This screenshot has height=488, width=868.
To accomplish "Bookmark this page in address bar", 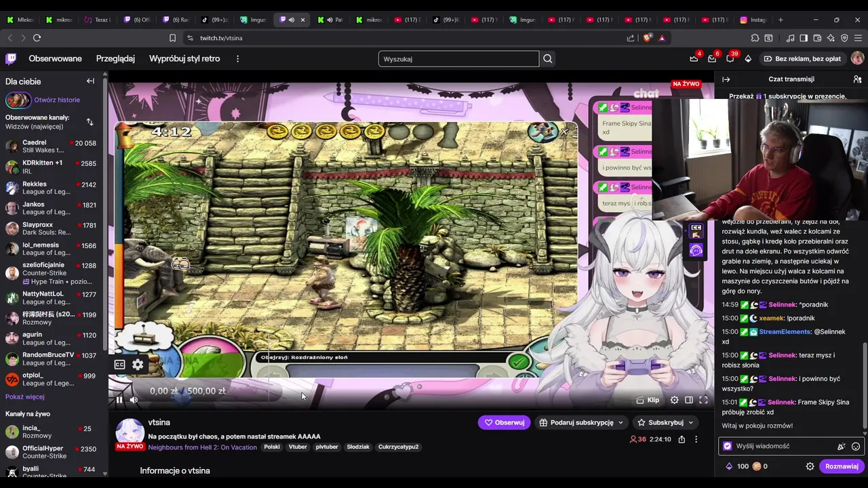I will pos(172,38).
